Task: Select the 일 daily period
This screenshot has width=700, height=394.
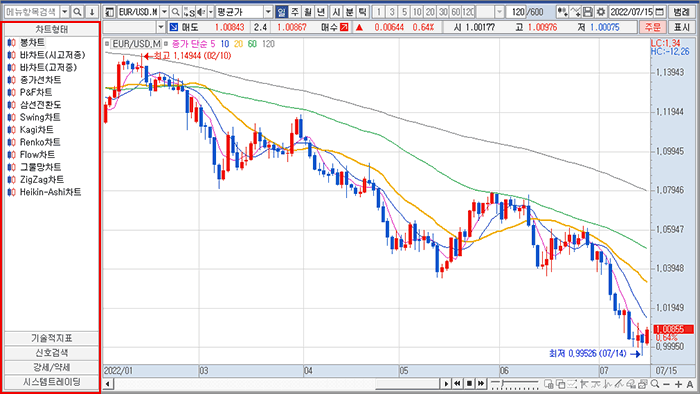Action: (281, 12)
